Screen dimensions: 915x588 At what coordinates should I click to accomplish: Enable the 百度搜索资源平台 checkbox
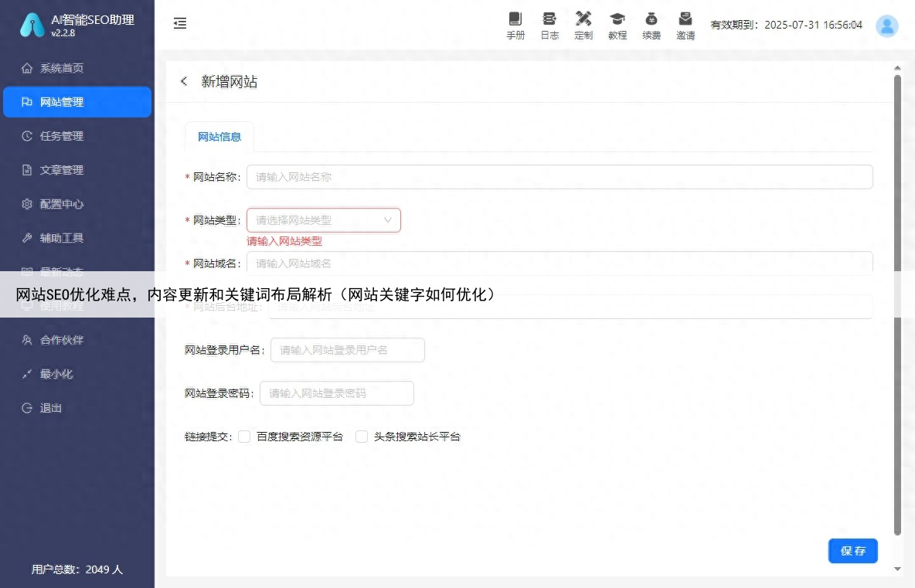244,437
